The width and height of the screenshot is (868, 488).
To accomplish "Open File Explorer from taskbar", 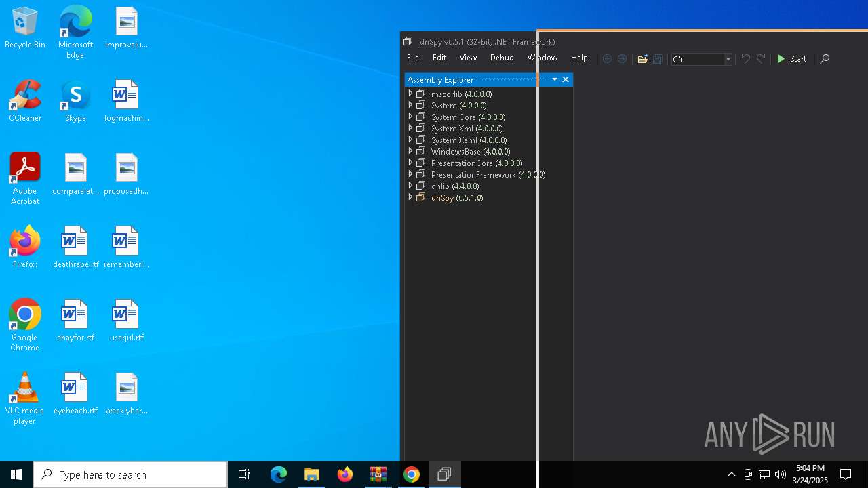I will [312, 474].
